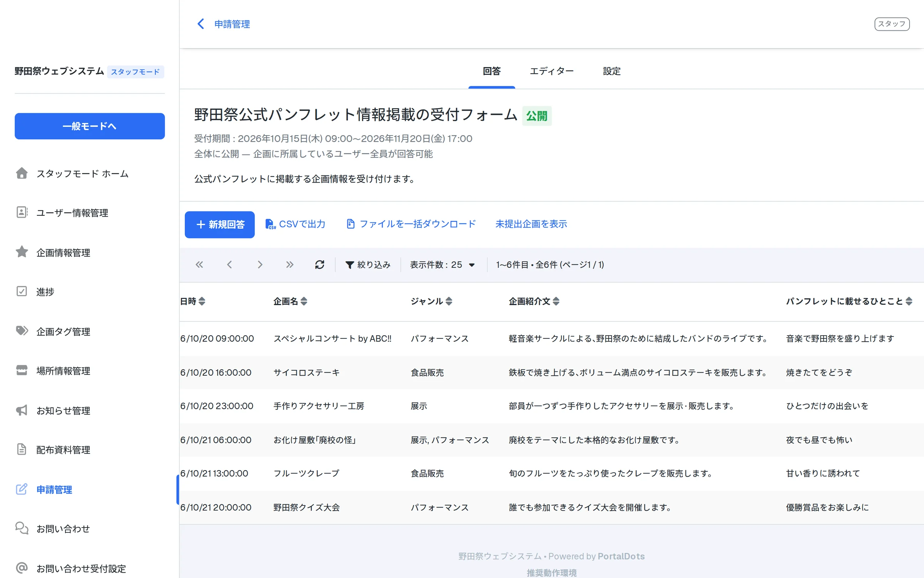Open お問い合わせ受付設定 in sidebar
This screenshot has width=924, height=578.
click(x=89, y=568)
